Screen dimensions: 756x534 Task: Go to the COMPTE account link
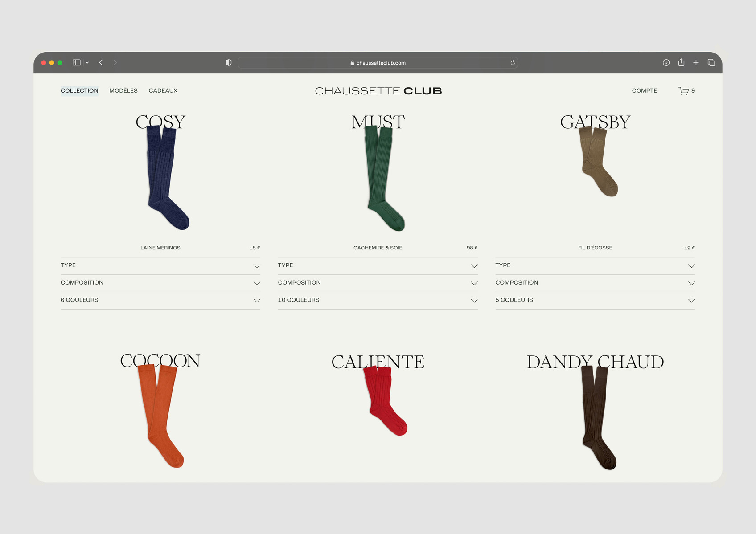[645, 90]
